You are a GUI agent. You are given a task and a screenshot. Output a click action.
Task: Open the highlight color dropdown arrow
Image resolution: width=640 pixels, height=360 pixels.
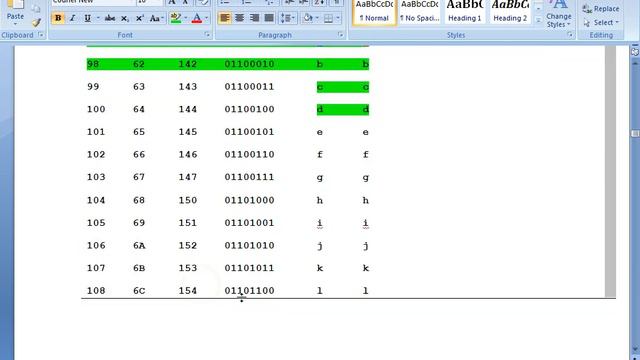186,18
